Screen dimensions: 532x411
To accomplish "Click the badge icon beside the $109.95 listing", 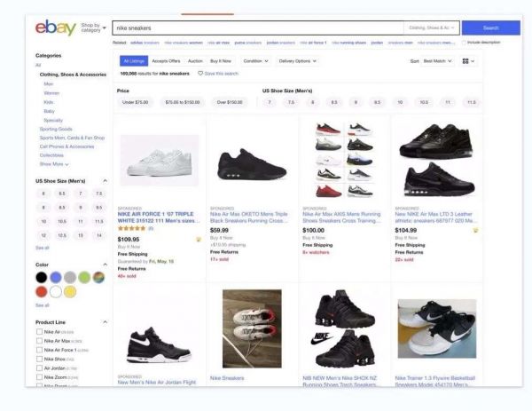I will tap(199, 240).
